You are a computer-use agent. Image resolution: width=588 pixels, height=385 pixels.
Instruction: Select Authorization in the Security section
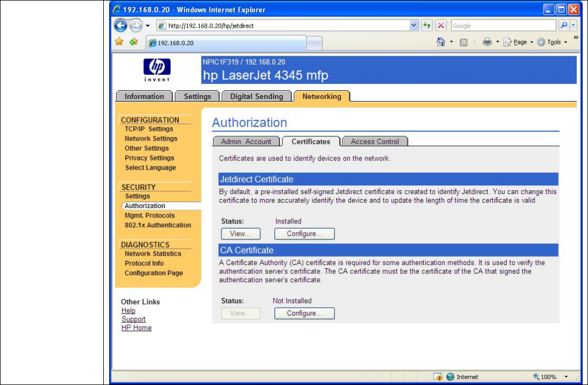[145, 206]
